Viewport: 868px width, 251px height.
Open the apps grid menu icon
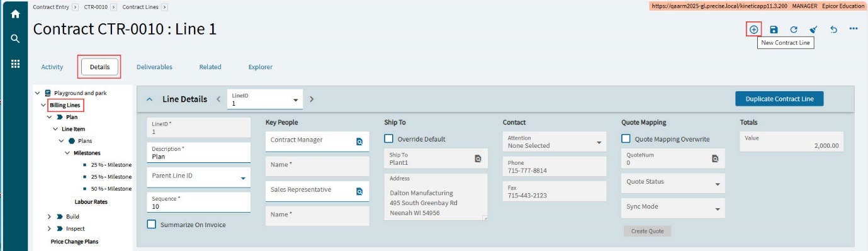(15, 64)
